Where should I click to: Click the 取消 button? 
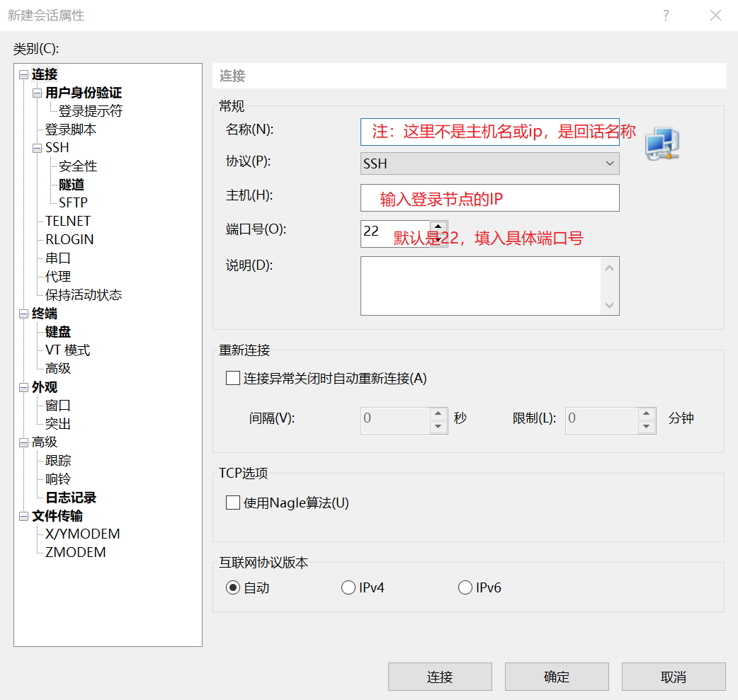(x=673, y=676)
